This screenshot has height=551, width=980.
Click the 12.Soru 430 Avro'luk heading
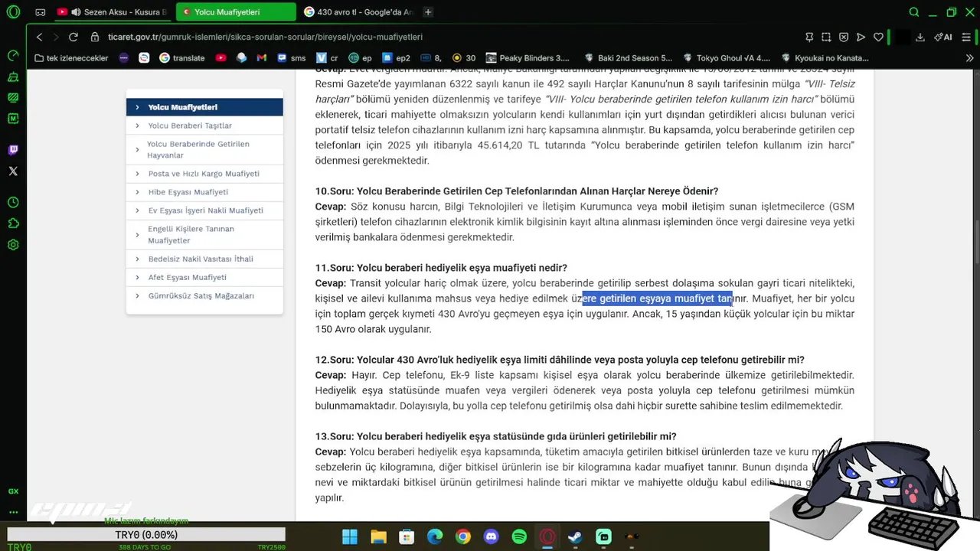pyautogui.click(x=560, y=360)
